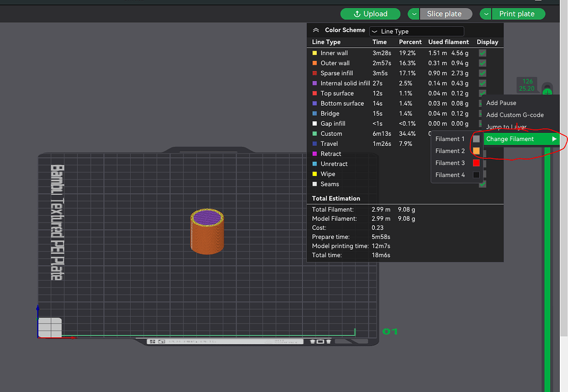Click the Upload button
Viewport: 568px width, 392px height.
(x=370, y=14)
